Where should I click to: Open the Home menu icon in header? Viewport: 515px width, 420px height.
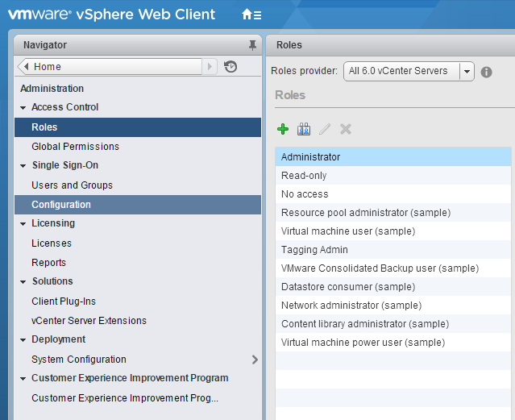(251, 15)
